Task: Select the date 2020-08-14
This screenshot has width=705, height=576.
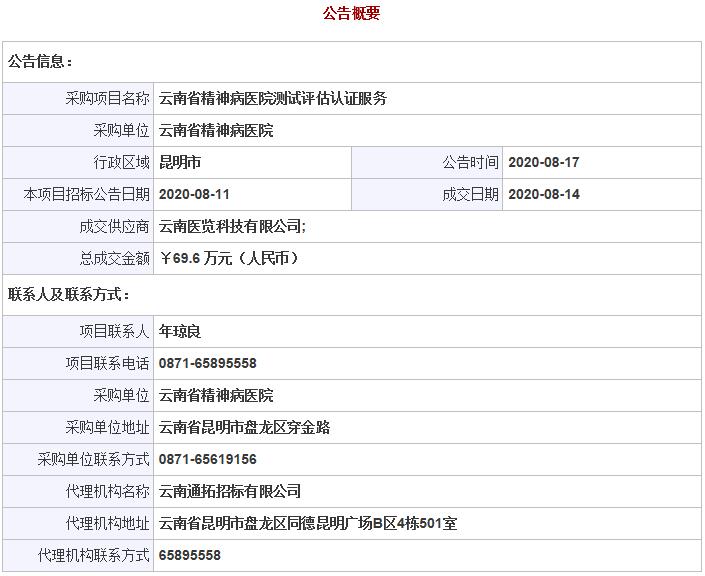Action: coord(544,194)
